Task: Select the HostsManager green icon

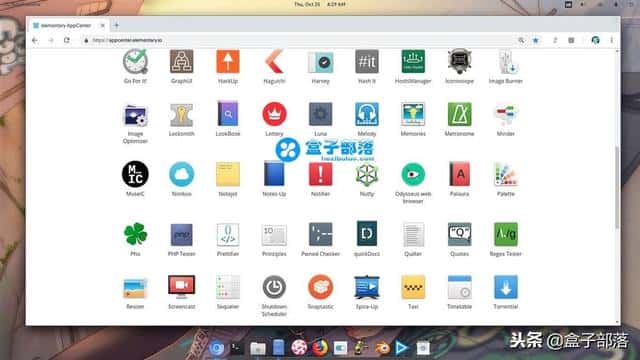Action: pyautogui.click(x=413, y=62)
